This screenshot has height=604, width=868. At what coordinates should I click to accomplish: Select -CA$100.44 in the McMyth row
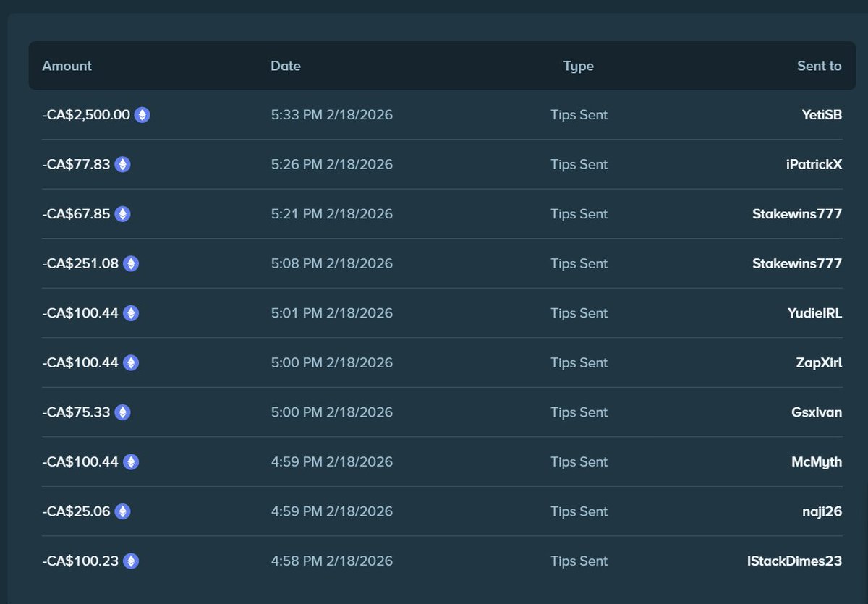pos(80,461)
